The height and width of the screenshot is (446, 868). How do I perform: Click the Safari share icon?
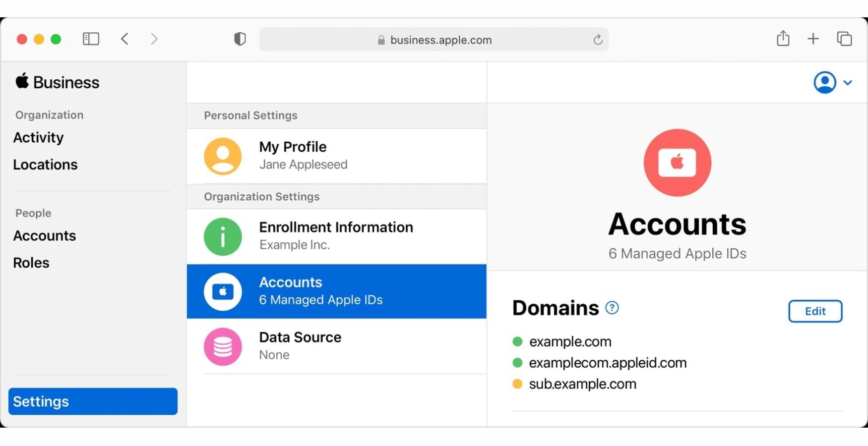coord(783,38)
